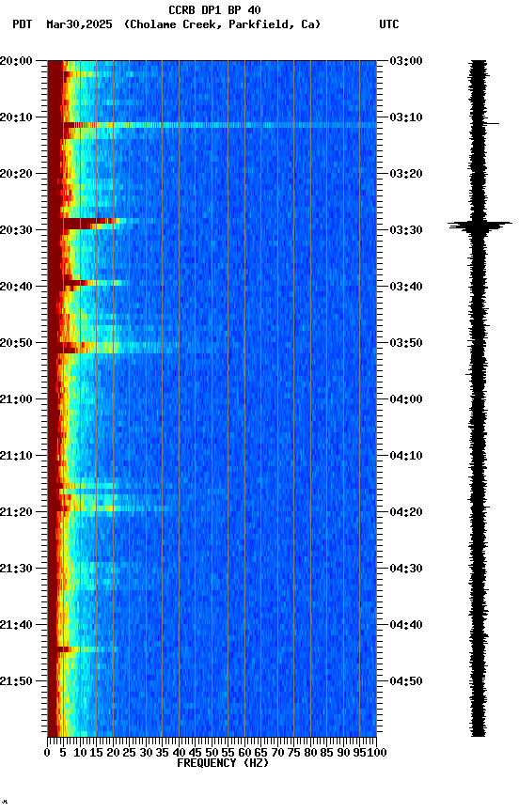Image resolution: width=519 pixels, height=812 pixels.
Task: Click the red spectrogram event band near 20:29
Action: [90, 223]
